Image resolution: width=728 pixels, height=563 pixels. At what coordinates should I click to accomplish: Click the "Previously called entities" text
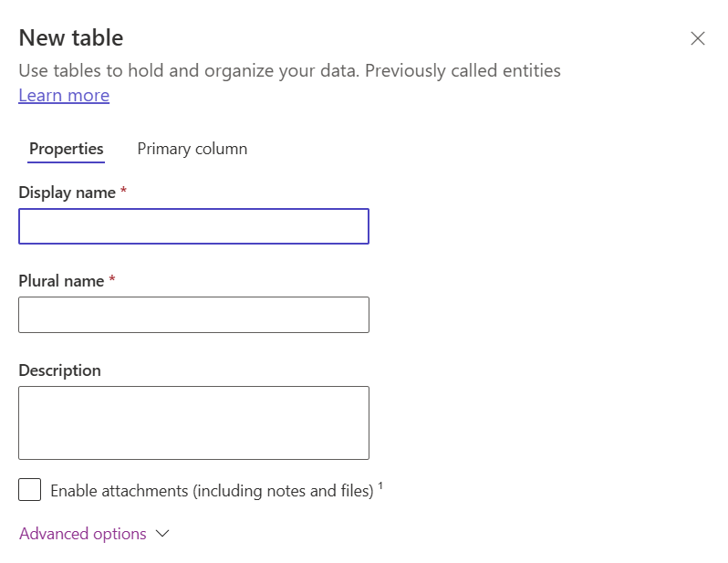[x=463, y=70]
